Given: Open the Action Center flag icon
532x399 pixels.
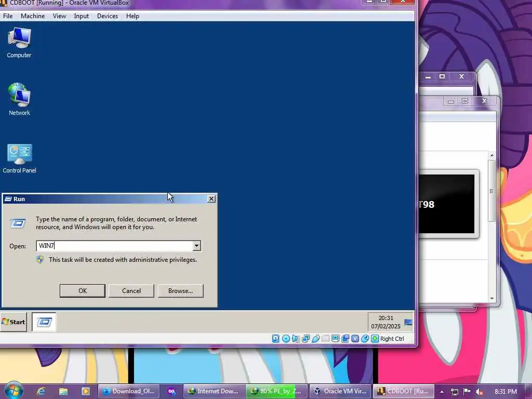Looking at the screenshot, I should pyautogui.click(x=467, y=392).
